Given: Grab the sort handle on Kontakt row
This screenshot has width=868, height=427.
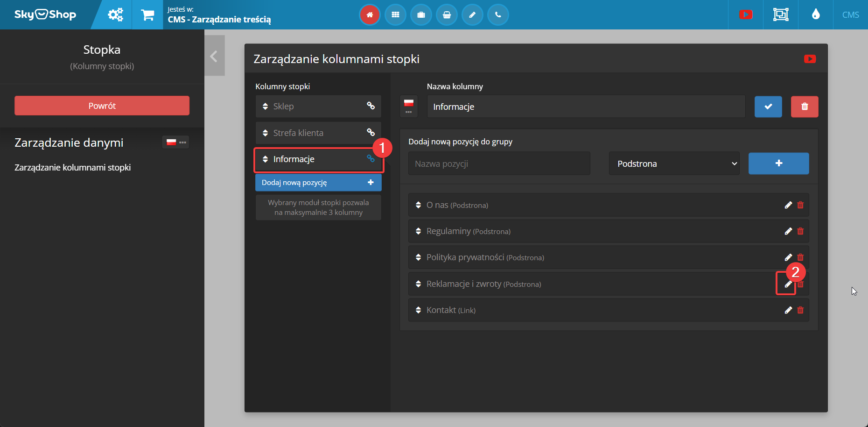Looking at the screenshot, I should click(x=418, y=310).
